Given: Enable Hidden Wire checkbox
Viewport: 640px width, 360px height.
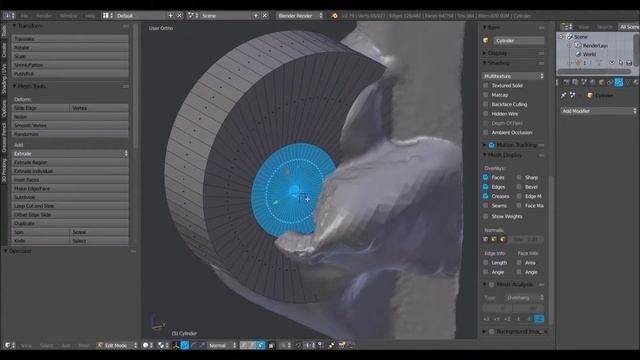Looking at the screenshot, I should 486,113.
